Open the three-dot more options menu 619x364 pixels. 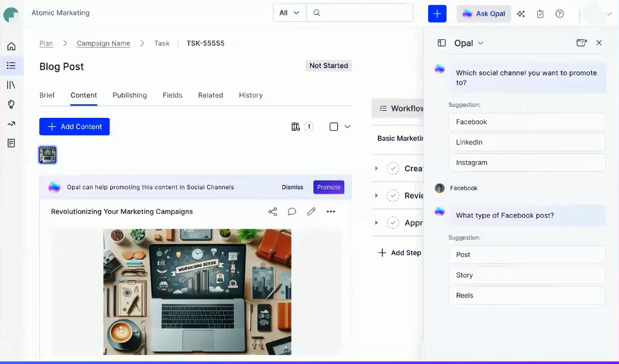point(331,211)
